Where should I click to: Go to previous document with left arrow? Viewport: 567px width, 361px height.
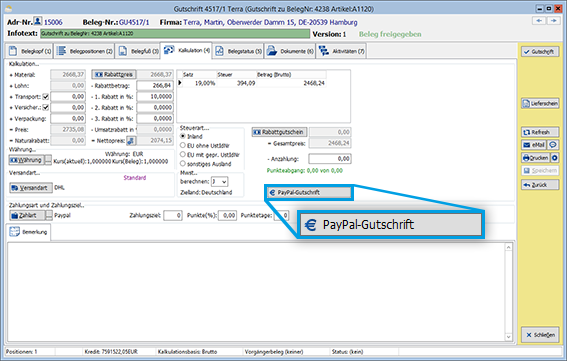coord(539,21)
